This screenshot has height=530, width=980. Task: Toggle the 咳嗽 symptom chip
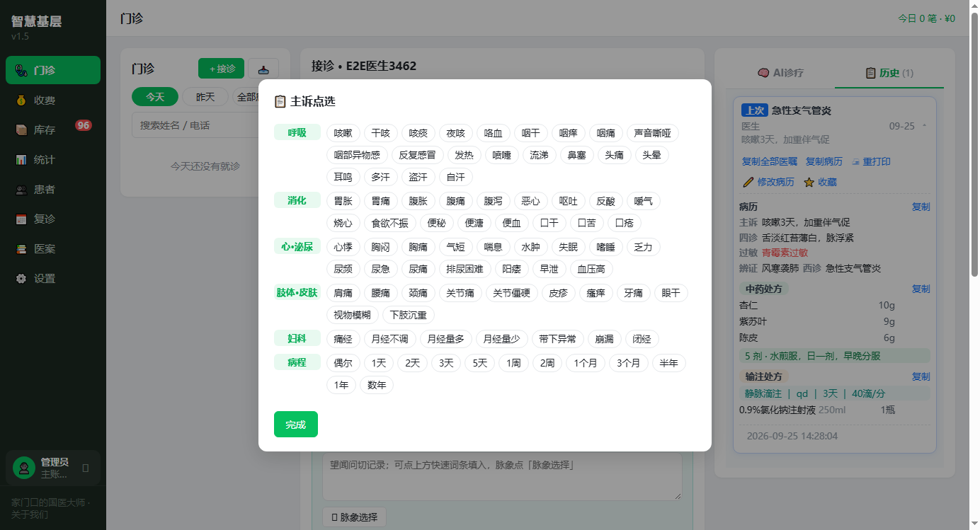pos(343,133)
